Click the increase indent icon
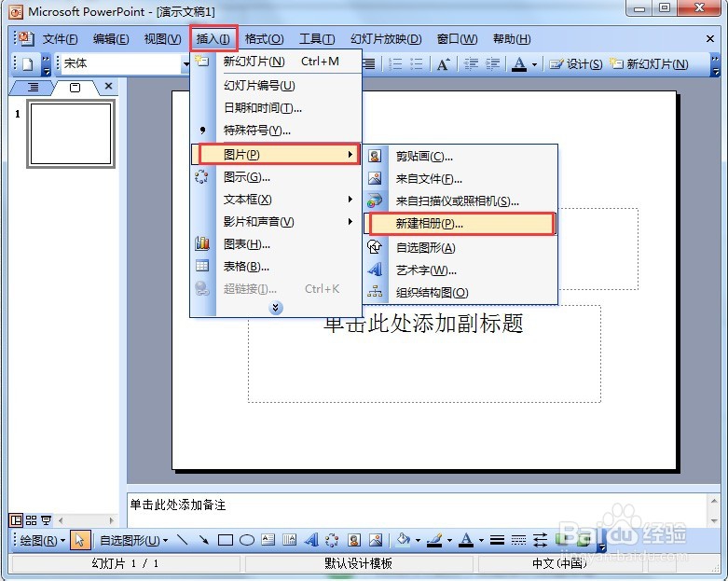The height and width of the screenshot is (581, 728). click(492, 63)
